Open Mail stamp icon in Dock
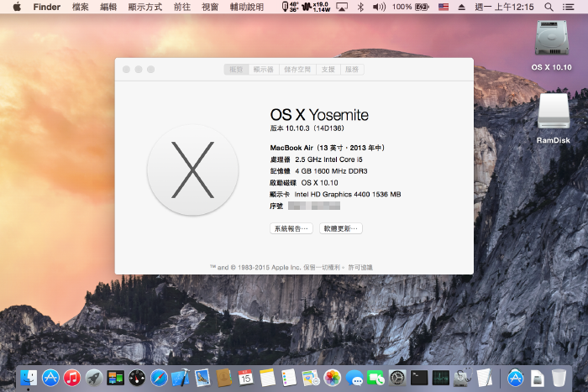Image resolution: width=588 pixels, height=392 pixels. pyautogui.click(x=202, y=378)
